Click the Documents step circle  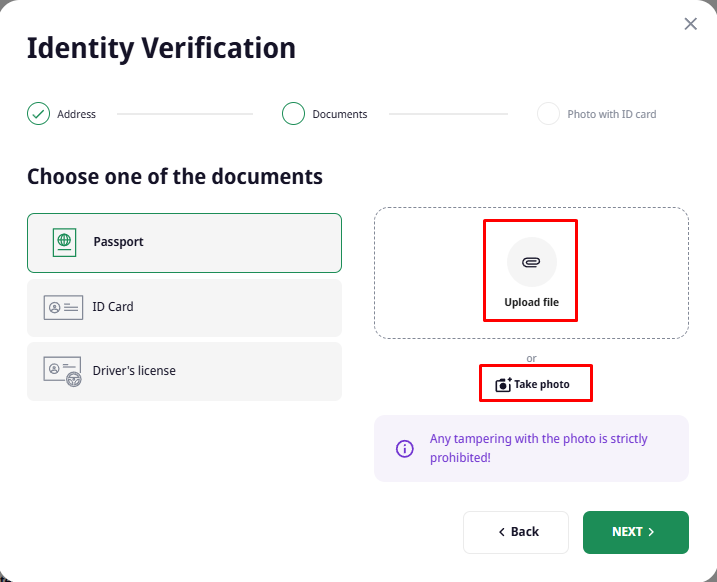point(293,113)
